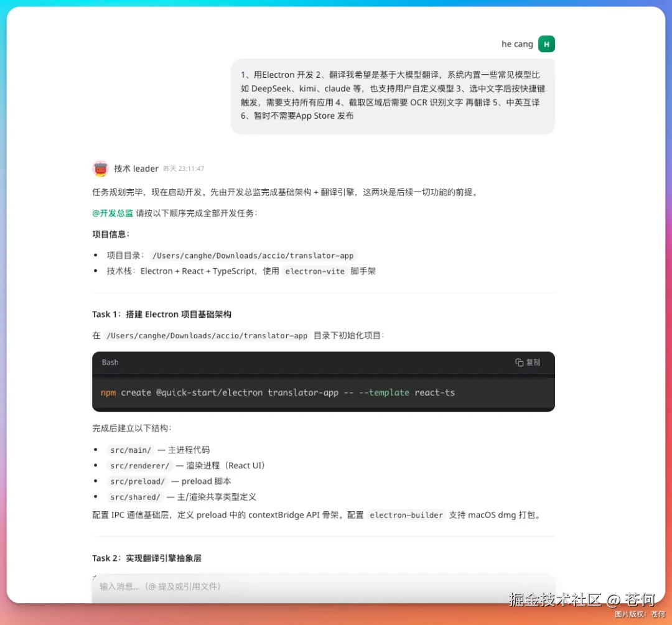This screenshot has height=625, width=672.
Task: Click the he cang username
Action: click(516, 44)
